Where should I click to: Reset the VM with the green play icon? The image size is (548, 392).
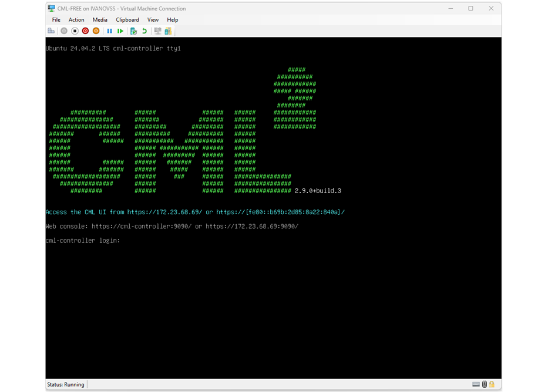click(x=120, y=31)
